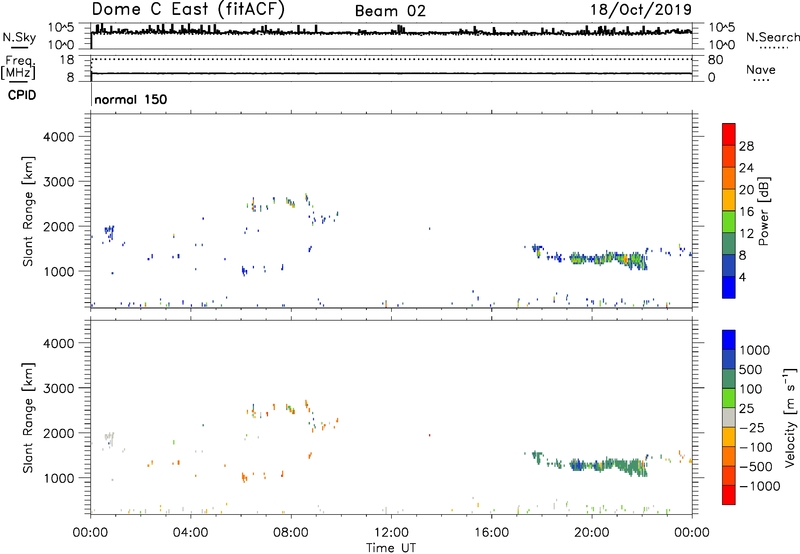Click the lower panel 'Slant Range [km]' label
This screenshot has height=554, width=800.
28,418
